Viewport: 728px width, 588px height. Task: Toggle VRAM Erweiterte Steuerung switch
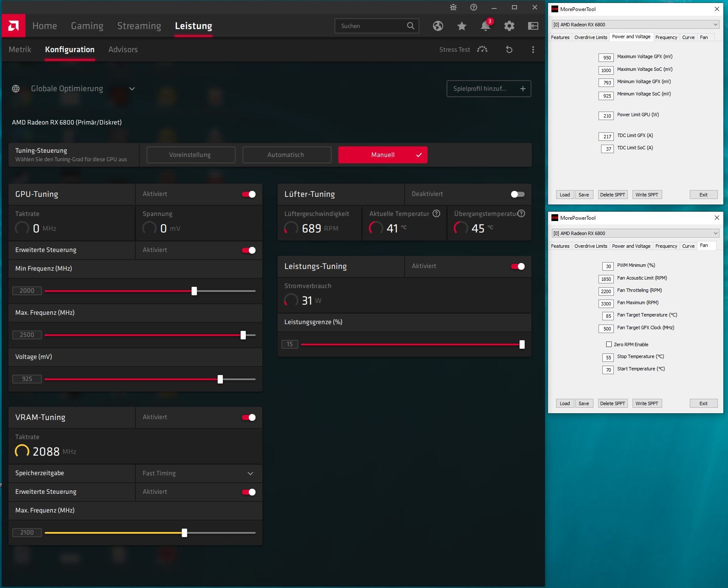[x=249, y=492]
